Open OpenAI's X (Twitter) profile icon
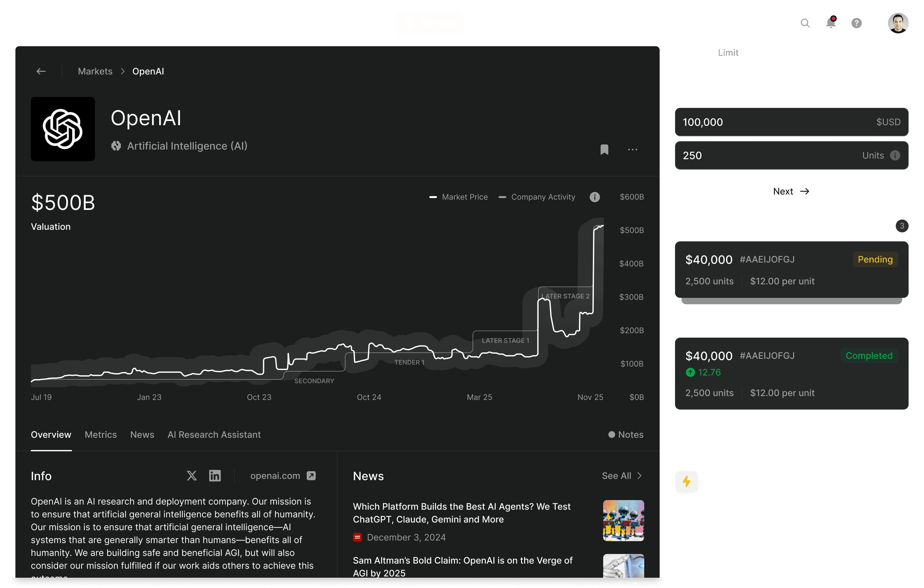 192,476
